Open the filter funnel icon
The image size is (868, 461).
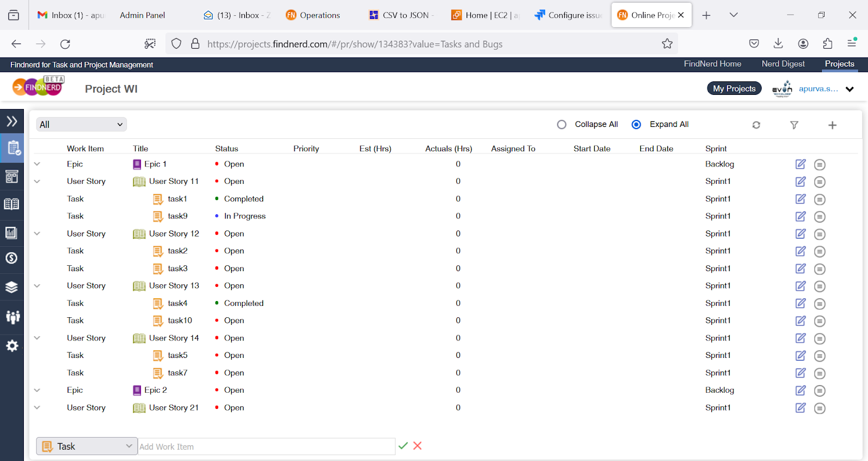pos(794,125)
